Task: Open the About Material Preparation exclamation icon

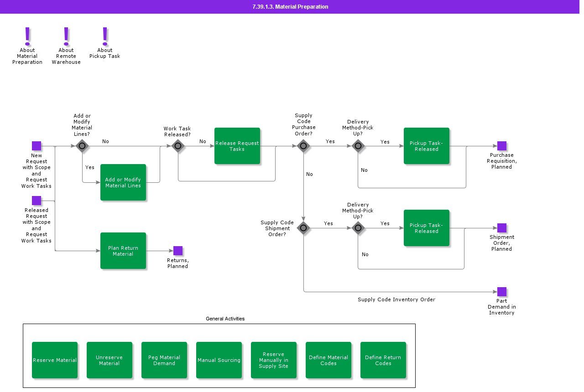Action: point(27,36)
